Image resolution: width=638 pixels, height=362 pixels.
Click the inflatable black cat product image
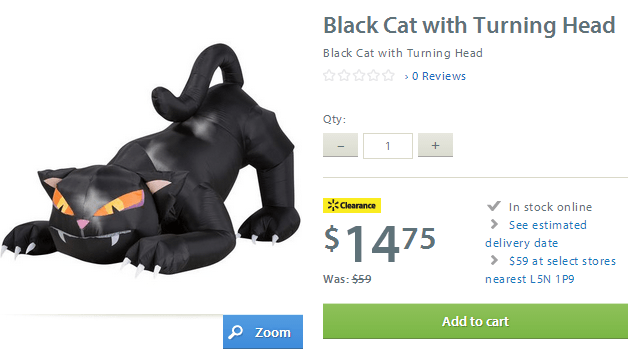tap(151, 163)
